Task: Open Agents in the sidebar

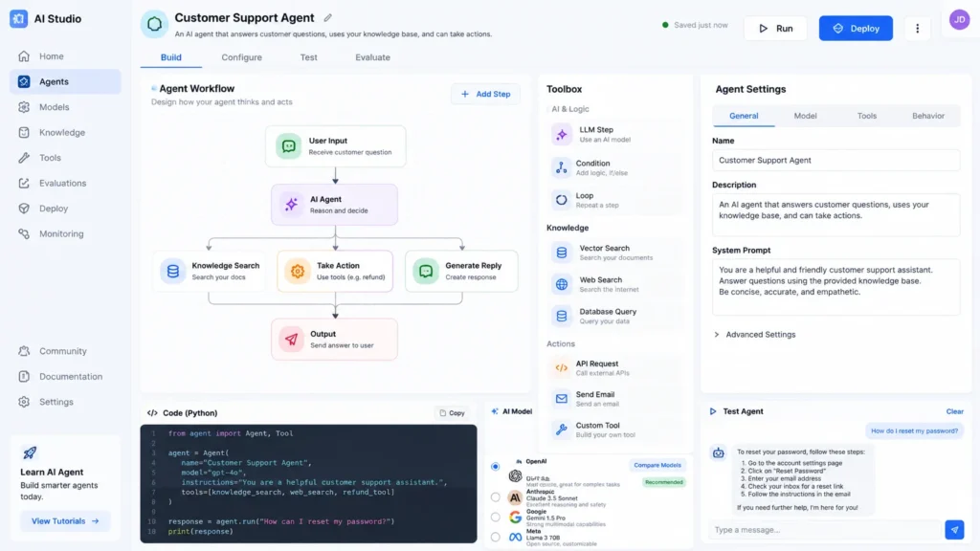Action: tap(65, 82)
